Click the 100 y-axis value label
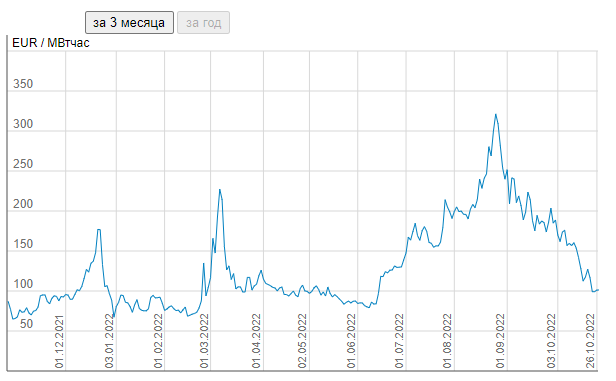This screenshot has height=381, width=616. 23,284
